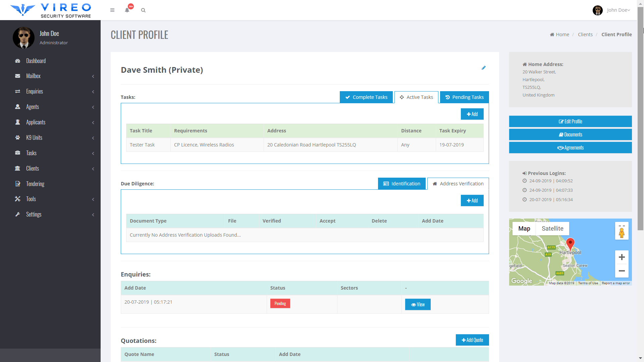Expand the K9 Units sidebar menu
This screenshot has width=644, height=362.
[34, 137]
